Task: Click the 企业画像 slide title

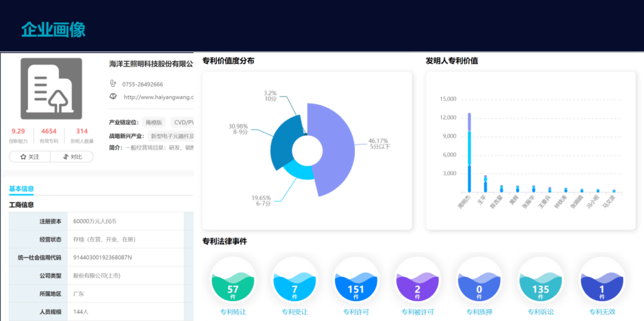Action: (54, 30)
